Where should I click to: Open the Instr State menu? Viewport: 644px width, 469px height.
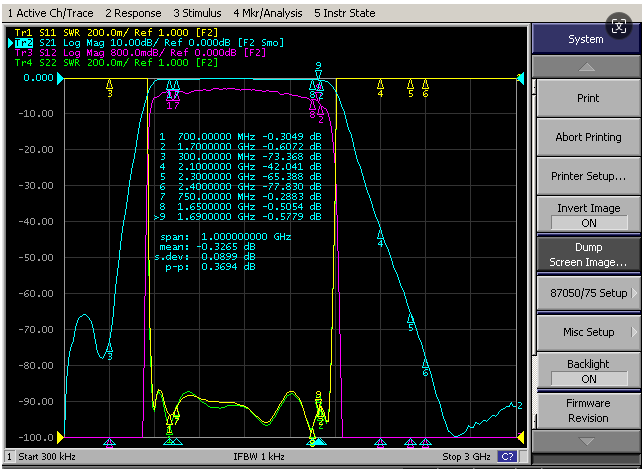(345, 13)
